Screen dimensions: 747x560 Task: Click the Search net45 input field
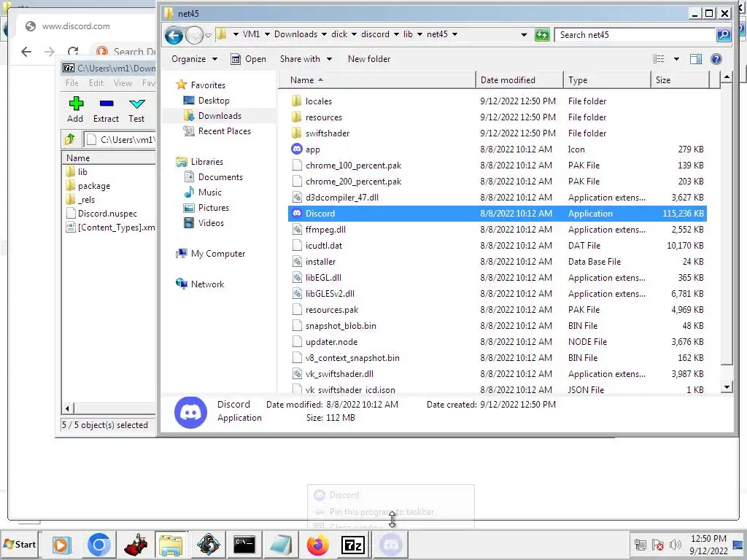[x=635, y=35]
